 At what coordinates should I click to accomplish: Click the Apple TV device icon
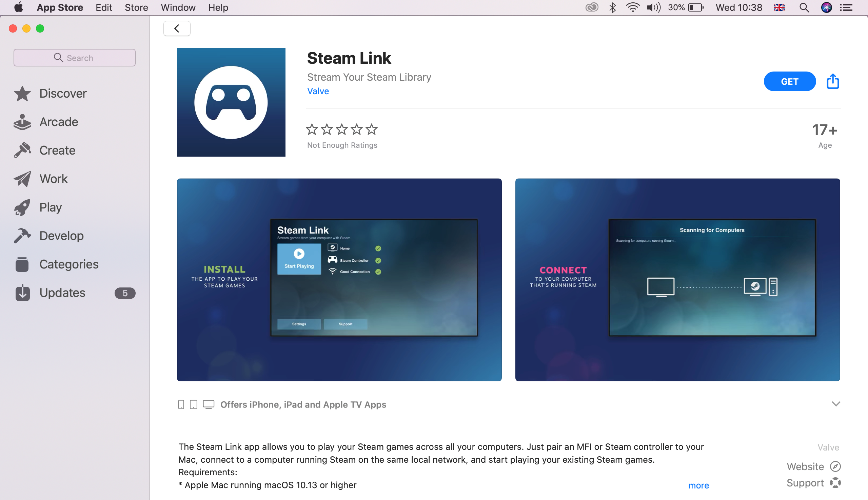tap(208, 404)
